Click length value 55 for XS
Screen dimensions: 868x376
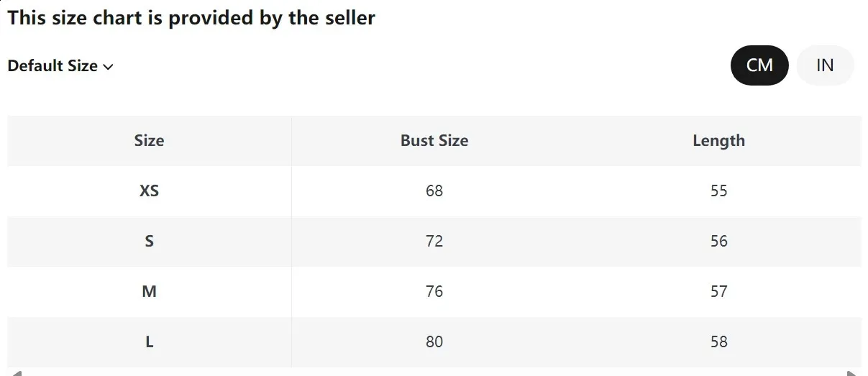pyautogui.click(x=718, y=191)
